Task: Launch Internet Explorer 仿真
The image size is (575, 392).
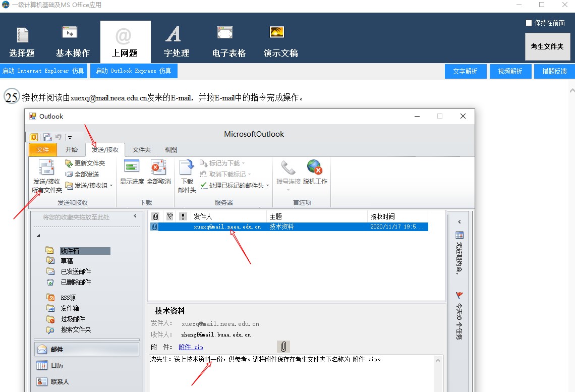Action: (x=43, y=71)
